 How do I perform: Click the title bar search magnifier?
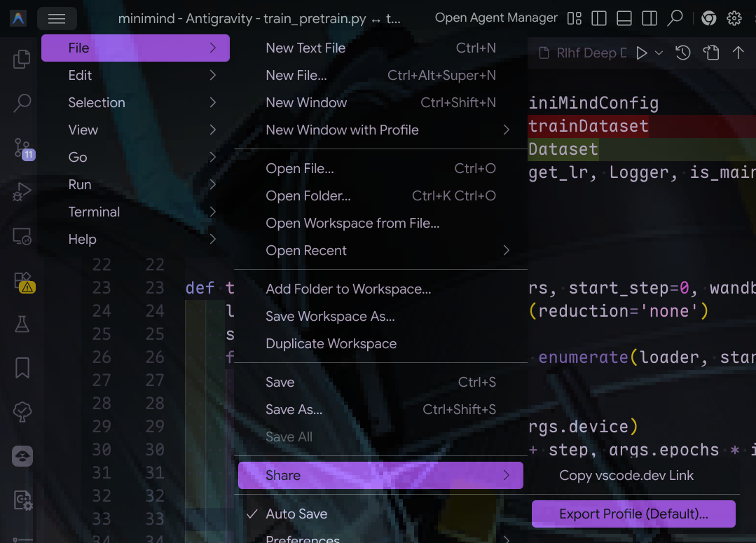click(x=675, y=18)
